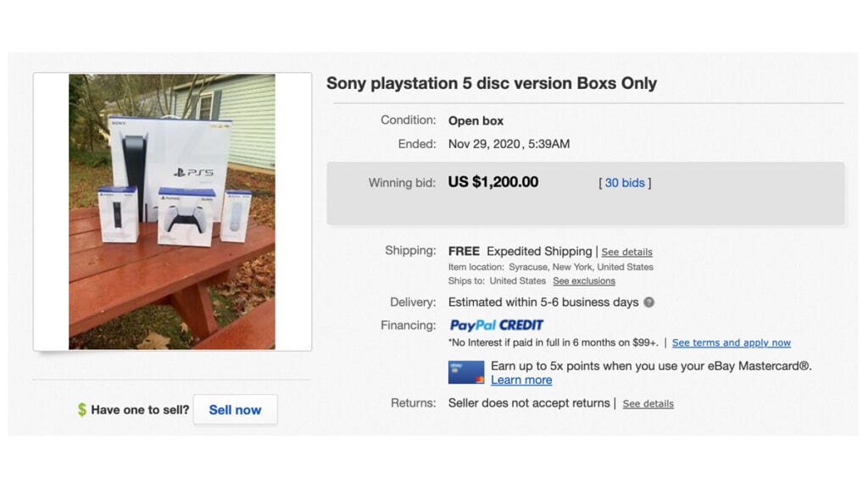Open See terms and apply now link
This screenshot has height=488, width=868.
coord(731,343)
